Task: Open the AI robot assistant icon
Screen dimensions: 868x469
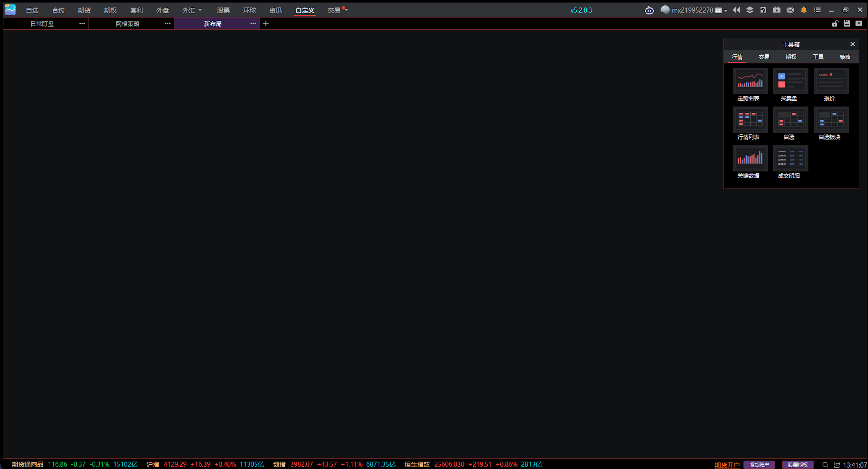Action: point(649,10)
